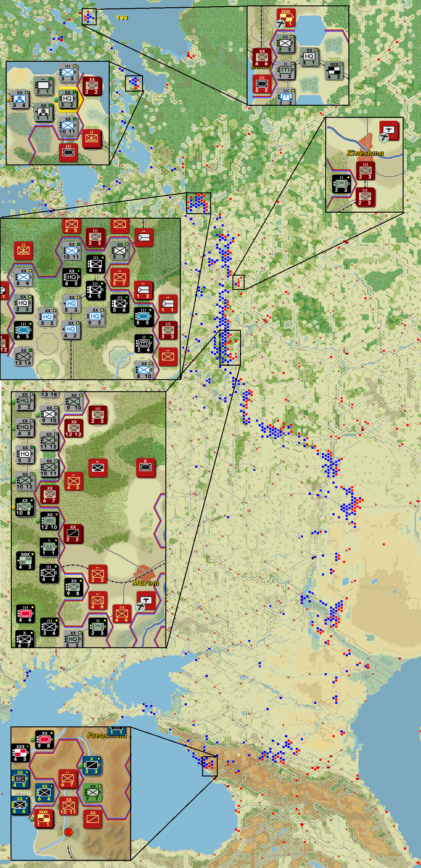Image resolution: width=421 pixels, height=868 pixels.
Task: Select the black I 1-1 company counter
Action: pyautogui.click(x=49, y=547)
